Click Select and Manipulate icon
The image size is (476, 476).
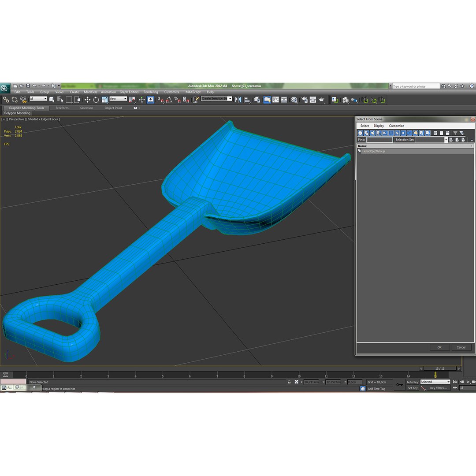[142, 100]
